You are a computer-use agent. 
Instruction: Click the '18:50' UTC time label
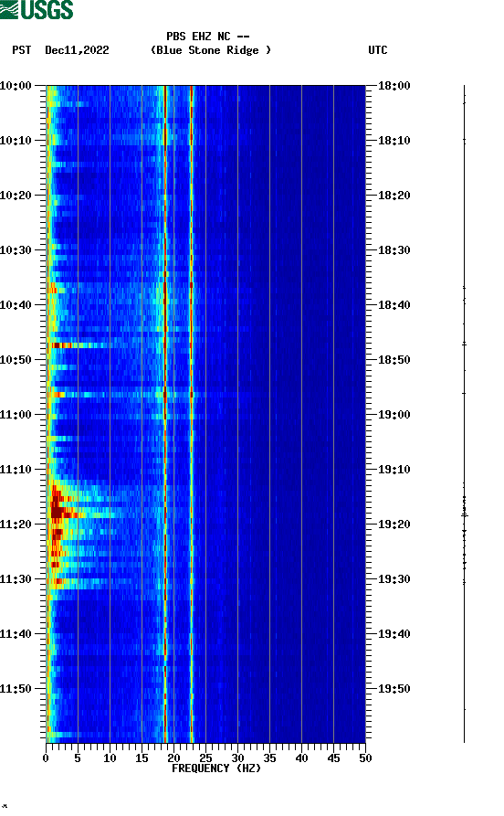[x=394, y=360]
